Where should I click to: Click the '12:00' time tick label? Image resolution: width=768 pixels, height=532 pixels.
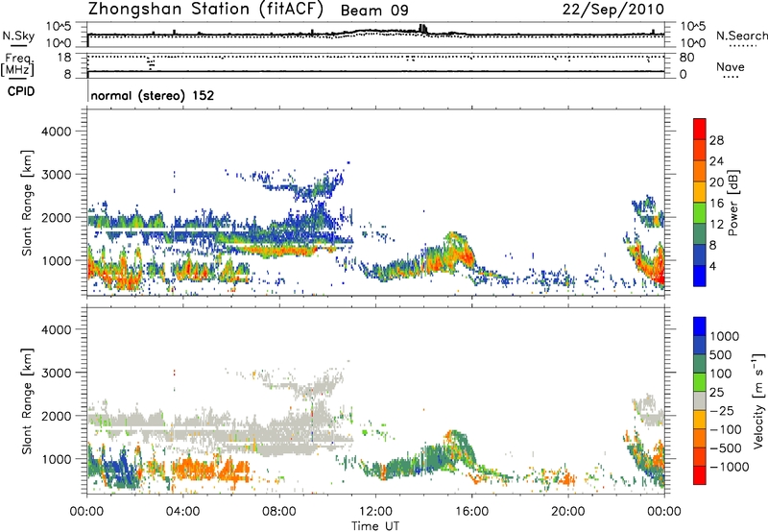(x=375, y=512)
